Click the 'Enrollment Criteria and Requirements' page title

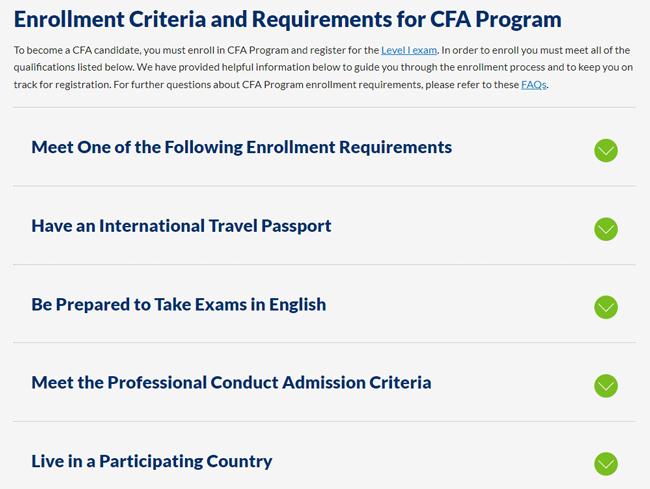[287, 19]
